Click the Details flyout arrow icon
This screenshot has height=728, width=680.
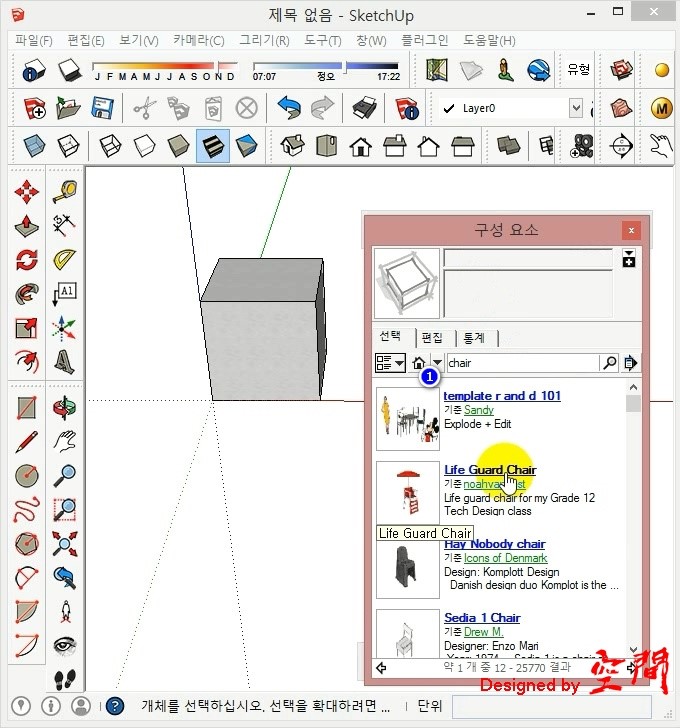[631, 363]
